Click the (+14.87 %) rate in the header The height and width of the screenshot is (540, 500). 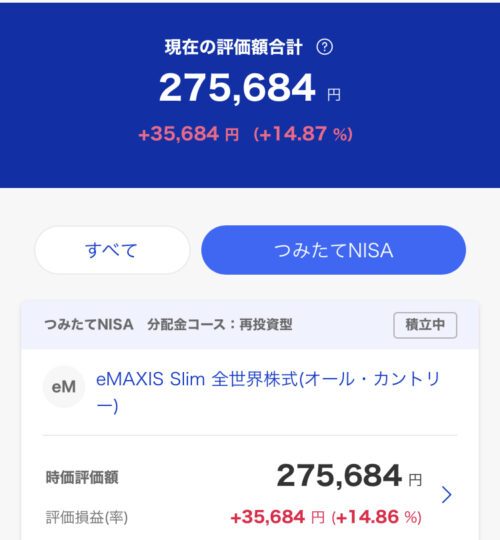point(303,134)
